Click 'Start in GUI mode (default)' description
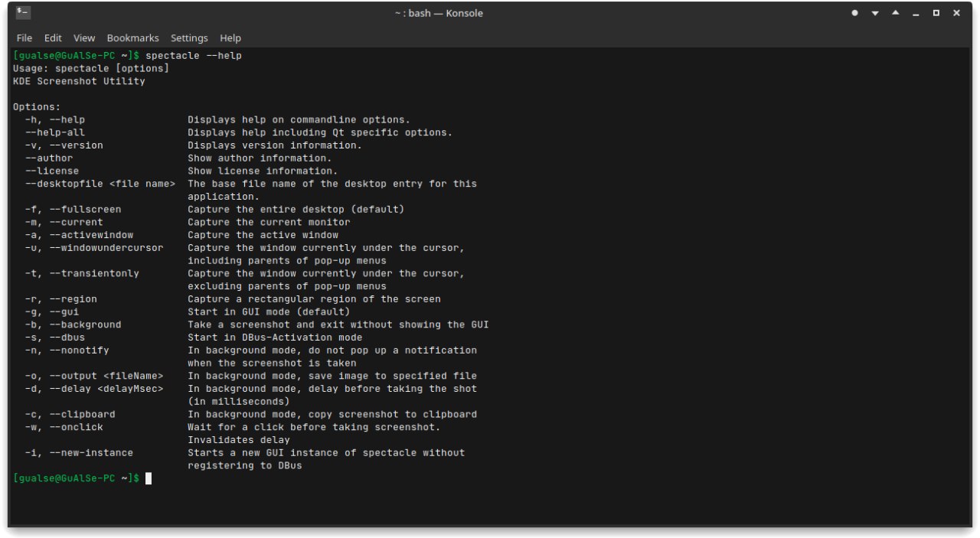980x538 pixels. point(269,311)
